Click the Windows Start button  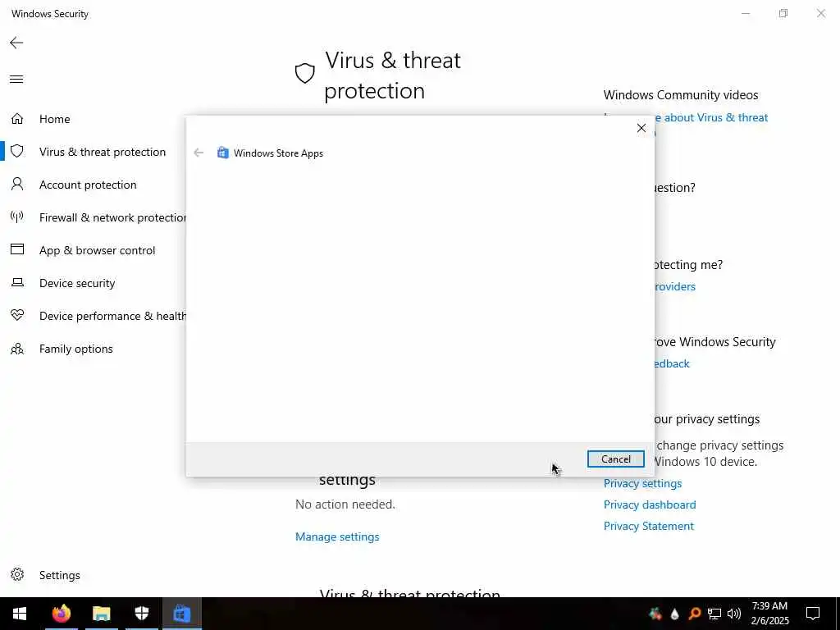[x=20, y=614]
